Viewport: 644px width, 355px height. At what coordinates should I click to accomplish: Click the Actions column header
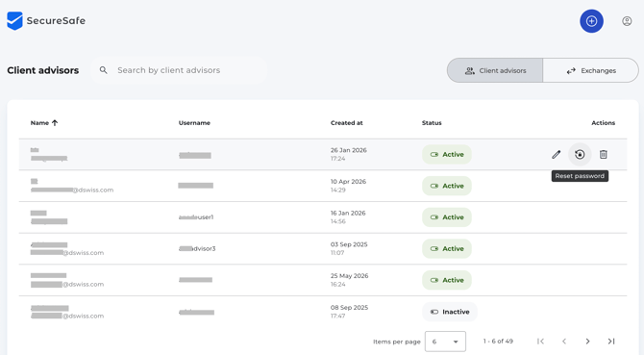point(603,123)
